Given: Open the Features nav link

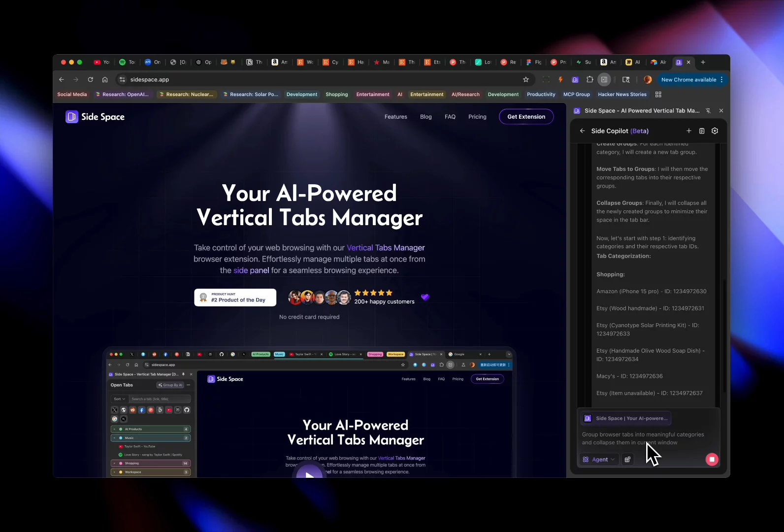Looking at the screenshot, I should tap(396, 117).
